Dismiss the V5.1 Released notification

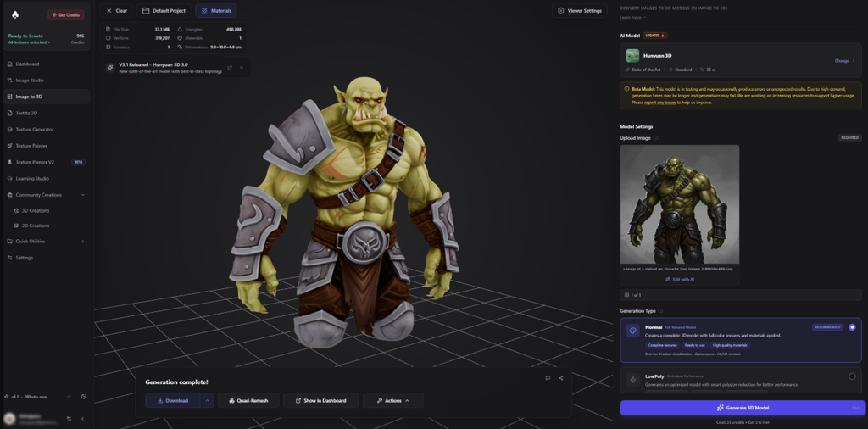click(242, 68)
